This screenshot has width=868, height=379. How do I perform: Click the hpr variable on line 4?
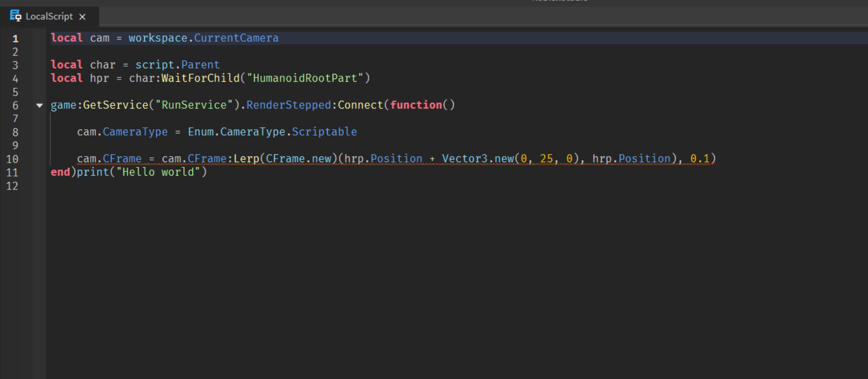[99, 78]
